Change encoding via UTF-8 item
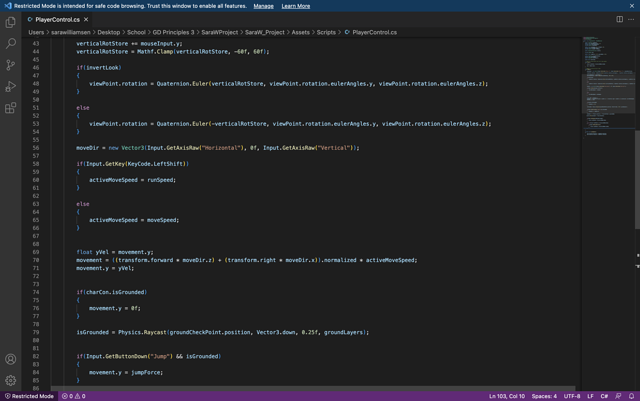Screen dimensions: 640x401 (572, 396)
